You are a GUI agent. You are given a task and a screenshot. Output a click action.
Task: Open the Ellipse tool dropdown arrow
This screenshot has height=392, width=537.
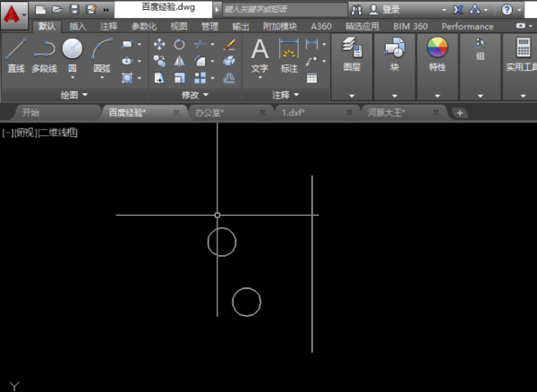[140, 61]
